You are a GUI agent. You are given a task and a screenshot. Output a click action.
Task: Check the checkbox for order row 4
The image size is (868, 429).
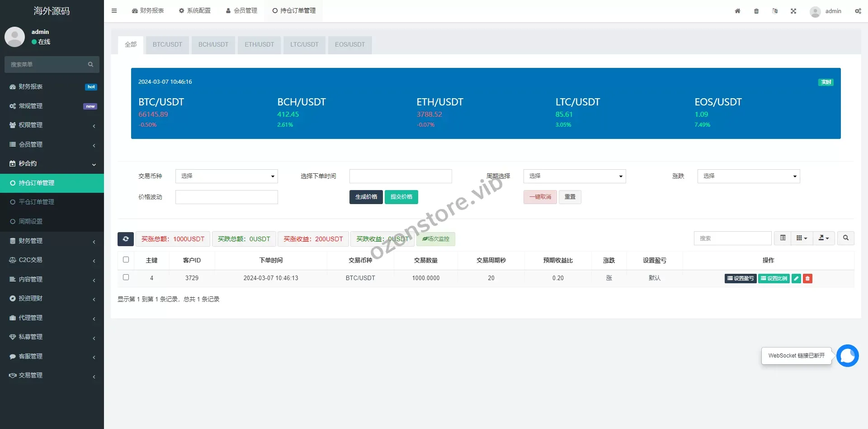(126, 277)
